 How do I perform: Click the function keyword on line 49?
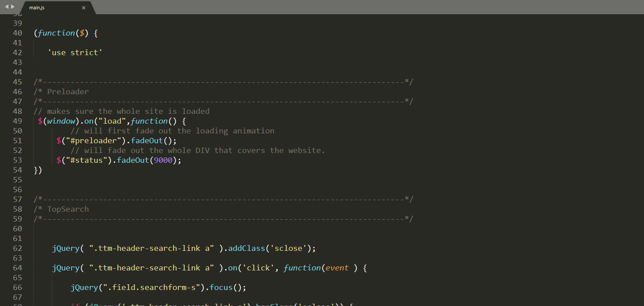point(149,121)
